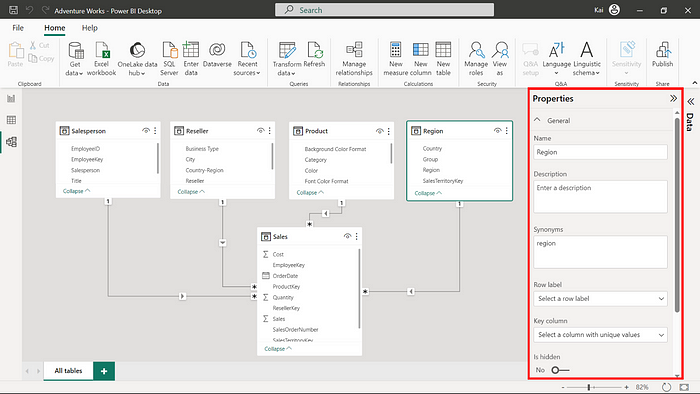This screenshot has width=700, height=394.
Task: Add a New column
Action: 421,58
